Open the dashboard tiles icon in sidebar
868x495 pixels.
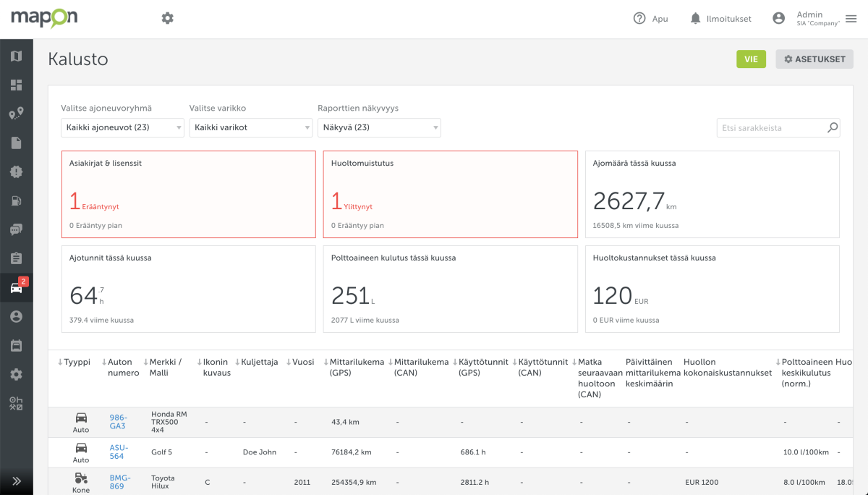pos(16,85)
